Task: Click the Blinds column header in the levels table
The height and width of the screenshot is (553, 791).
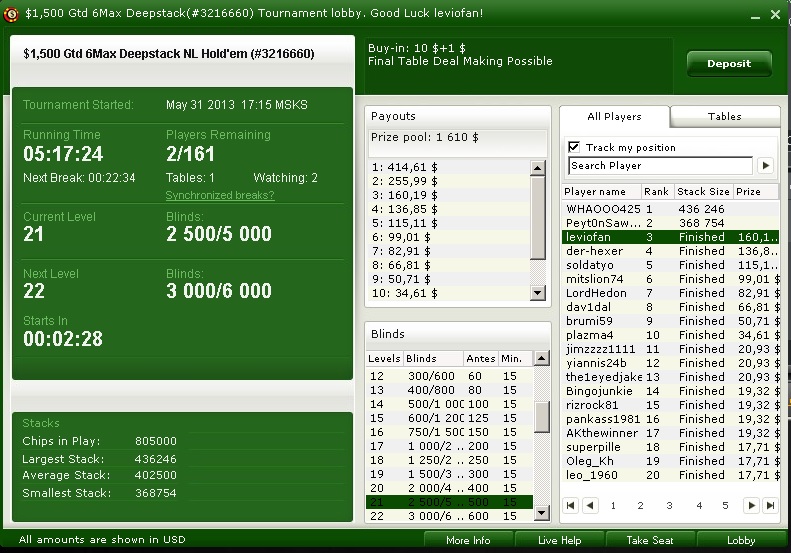Action: [433, 358]
